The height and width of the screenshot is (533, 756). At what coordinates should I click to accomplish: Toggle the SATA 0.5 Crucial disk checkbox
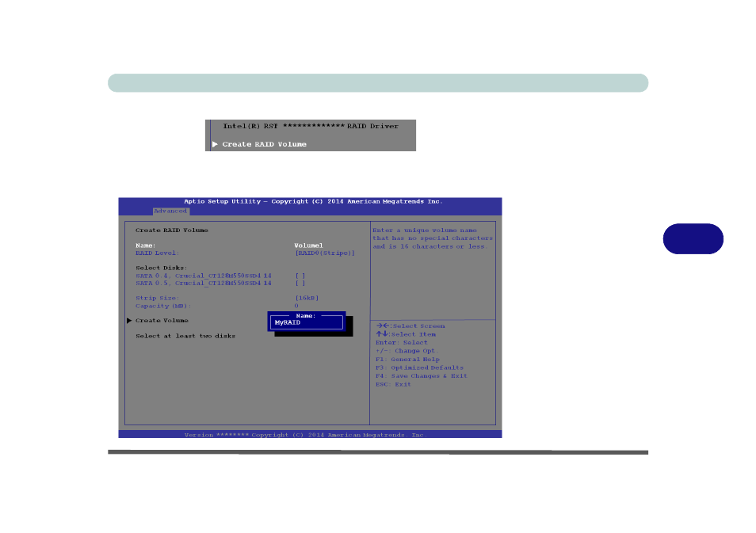point(300,283)
